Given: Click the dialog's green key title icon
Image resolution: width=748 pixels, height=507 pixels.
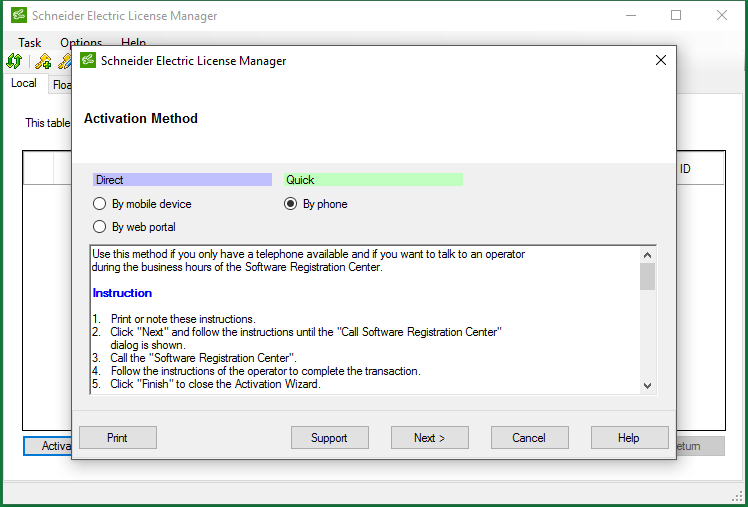Looking at the screenshot, I should click(x=88, y=60).
